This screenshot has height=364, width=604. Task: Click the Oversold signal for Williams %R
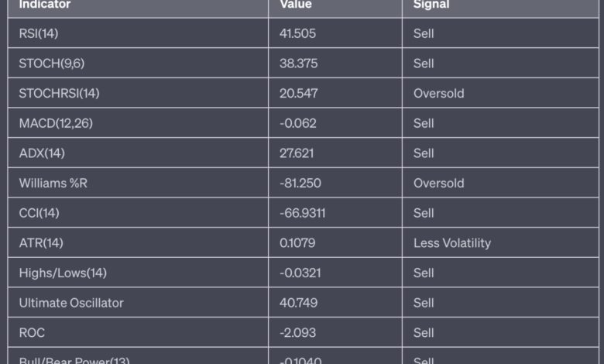(438, 184)
